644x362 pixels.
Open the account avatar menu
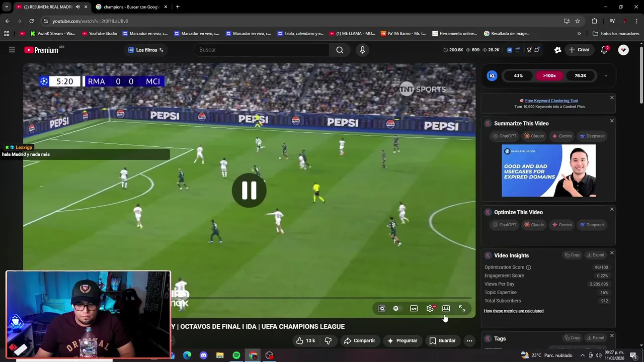pos(623,50)
